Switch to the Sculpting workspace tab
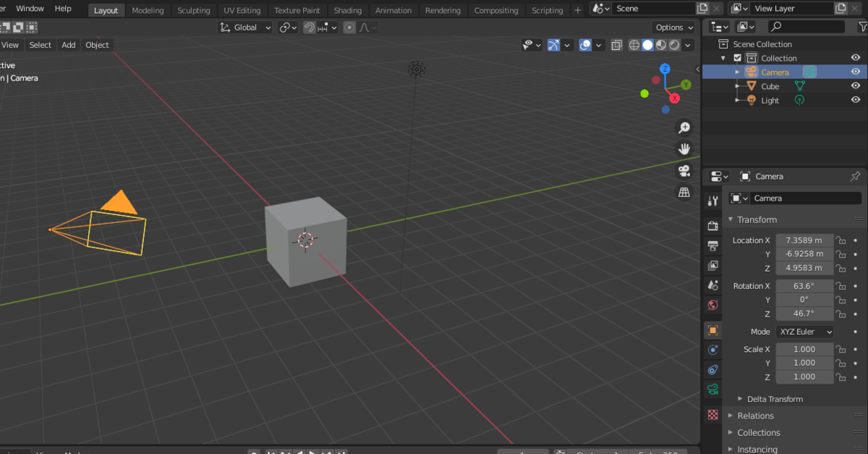 [194, 10]
